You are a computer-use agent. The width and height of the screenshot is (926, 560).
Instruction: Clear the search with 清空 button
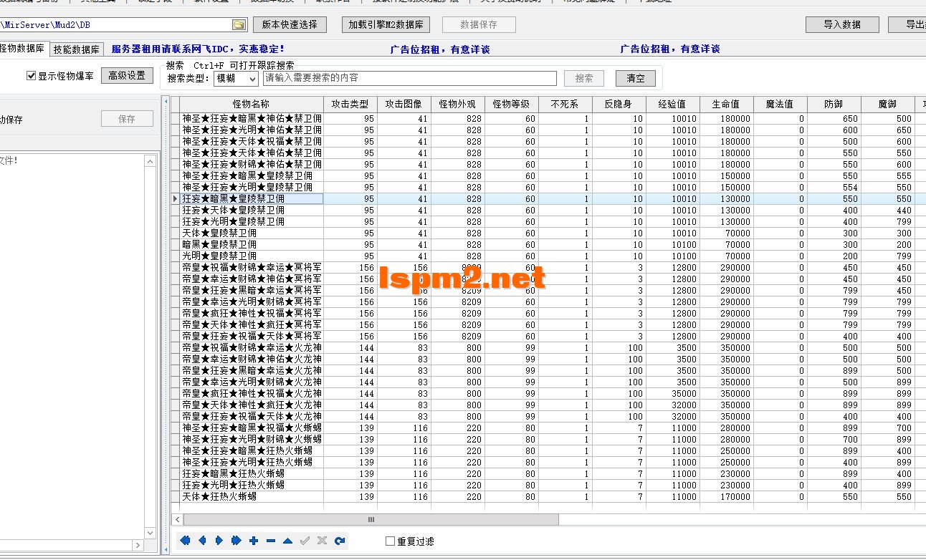pyautogui.click(x=635, y=77)
